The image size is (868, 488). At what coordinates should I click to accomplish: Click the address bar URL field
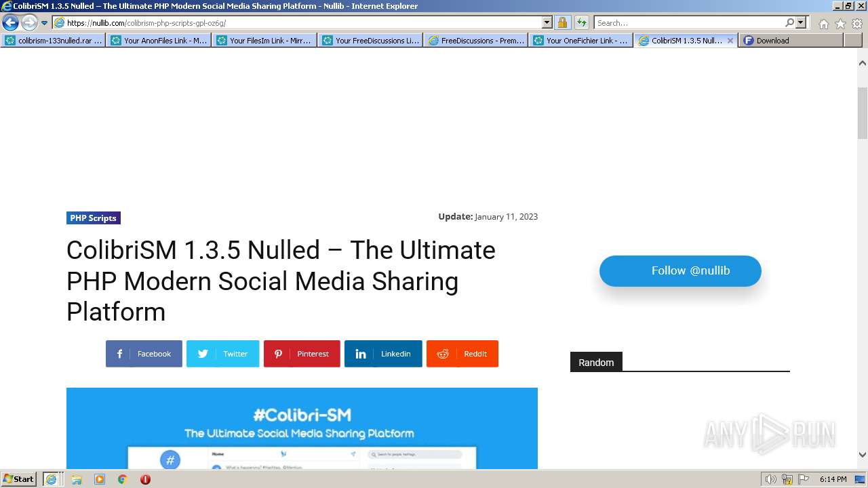point(297,22)
